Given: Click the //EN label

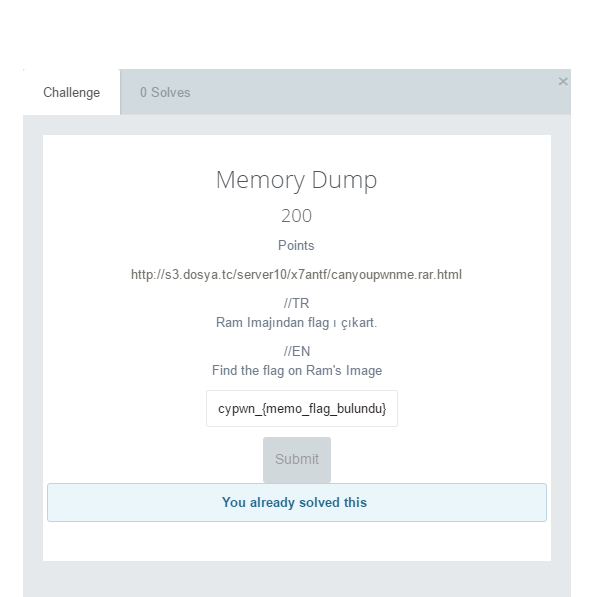Looking at the screenshot, I should 297,351.
